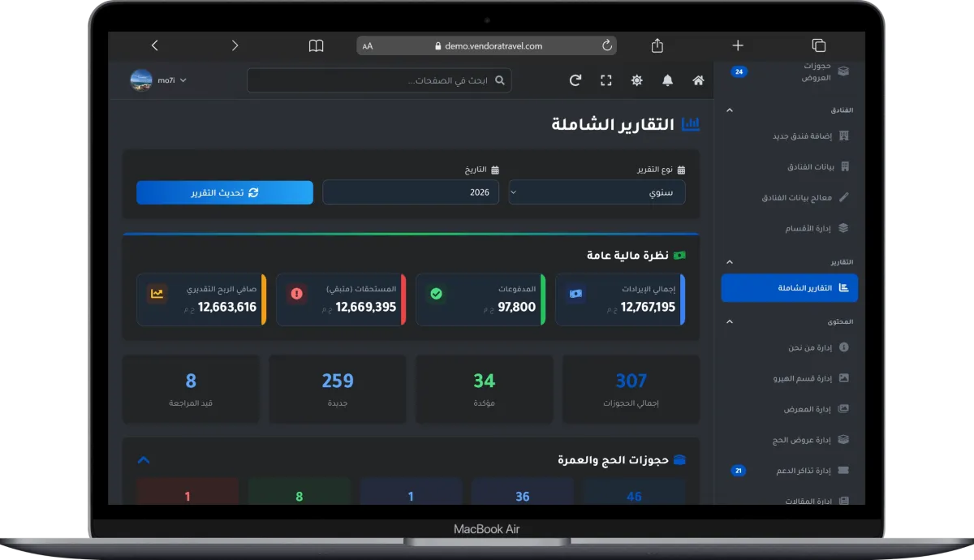Open the نوع التقرير dropdown showing سنوي
Screen dimensions: 974x560
click(597, 192)
